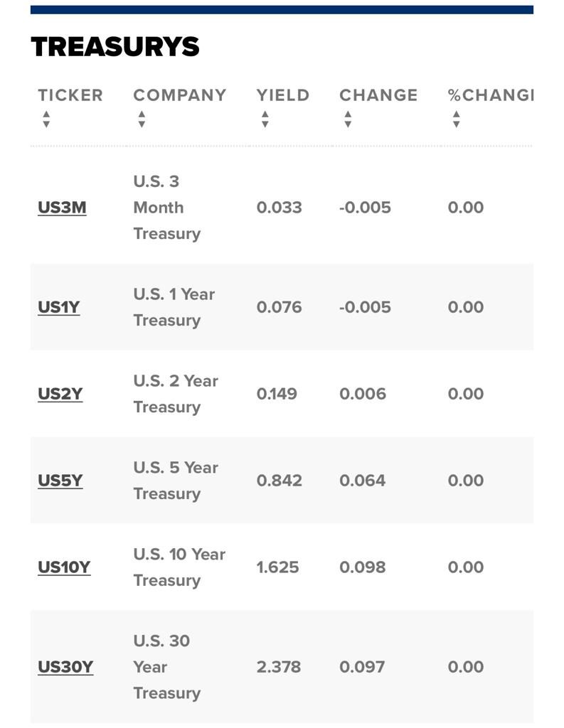Open the US2Y ticker link
This screenshot has height=728, width=564.
click(60, 394)
